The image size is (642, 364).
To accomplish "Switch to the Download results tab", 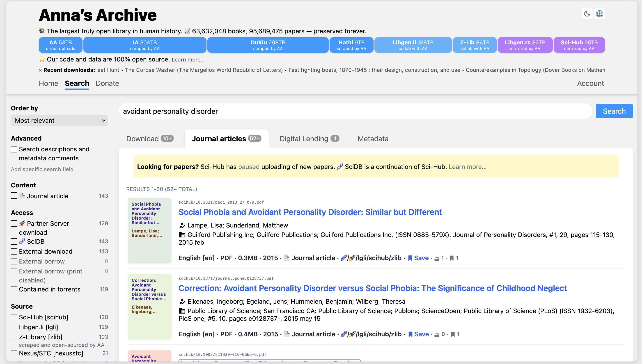I will point(150,139).
